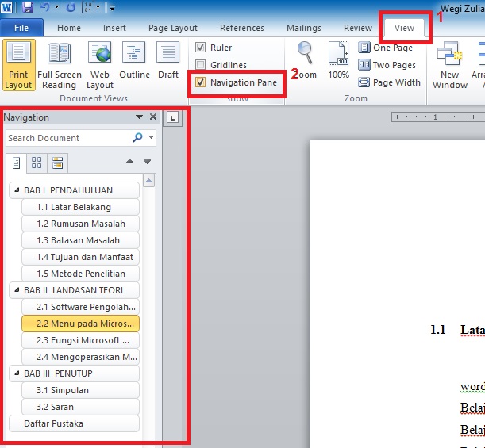Select Print Layout view
The height and width of the screenshot is (448, 485).
18,65
